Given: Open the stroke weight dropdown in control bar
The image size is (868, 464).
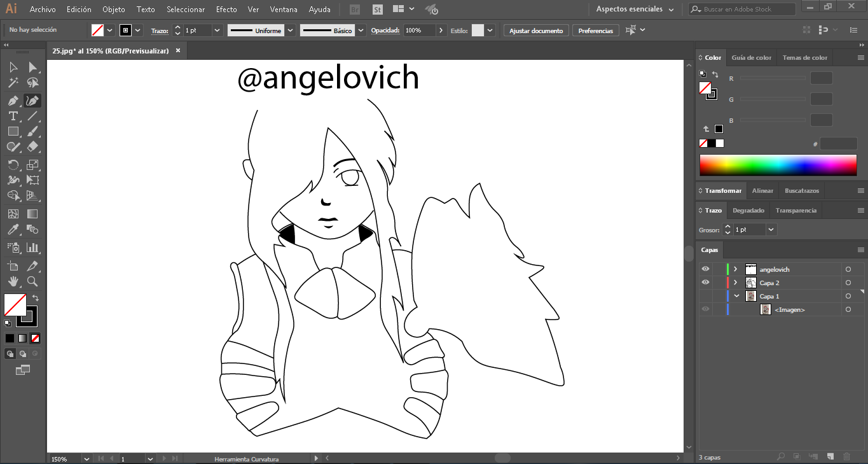Looking at the screenshot, I should 217,31.
